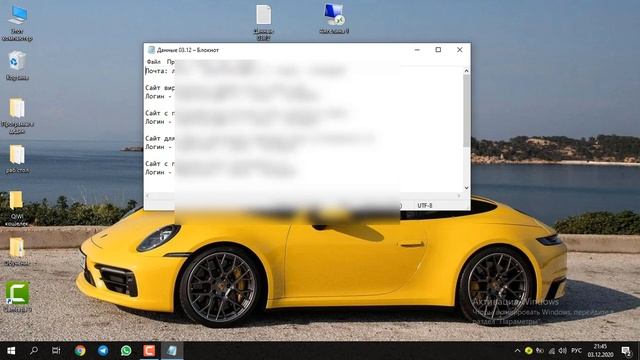Show hidden system tray icons

pyautogui.click(x=517, y=351)
